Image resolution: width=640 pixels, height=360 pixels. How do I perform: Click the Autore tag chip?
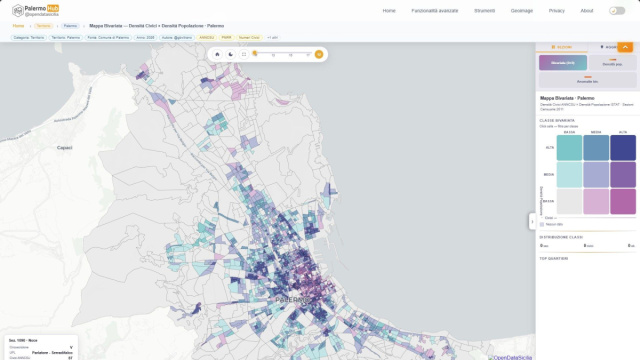(177, 38)
